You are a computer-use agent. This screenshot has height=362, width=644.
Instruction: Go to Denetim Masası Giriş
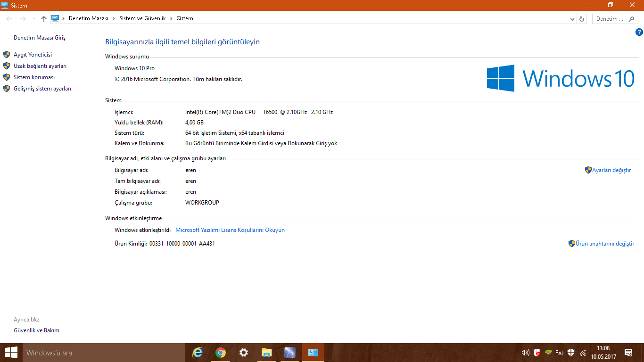pos(40,38)
